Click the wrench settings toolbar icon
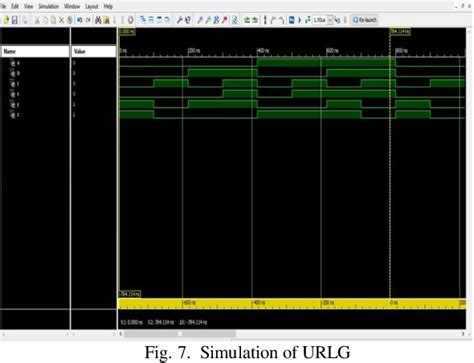The width and height of the screenshot is (474, 363). [179, 20]
